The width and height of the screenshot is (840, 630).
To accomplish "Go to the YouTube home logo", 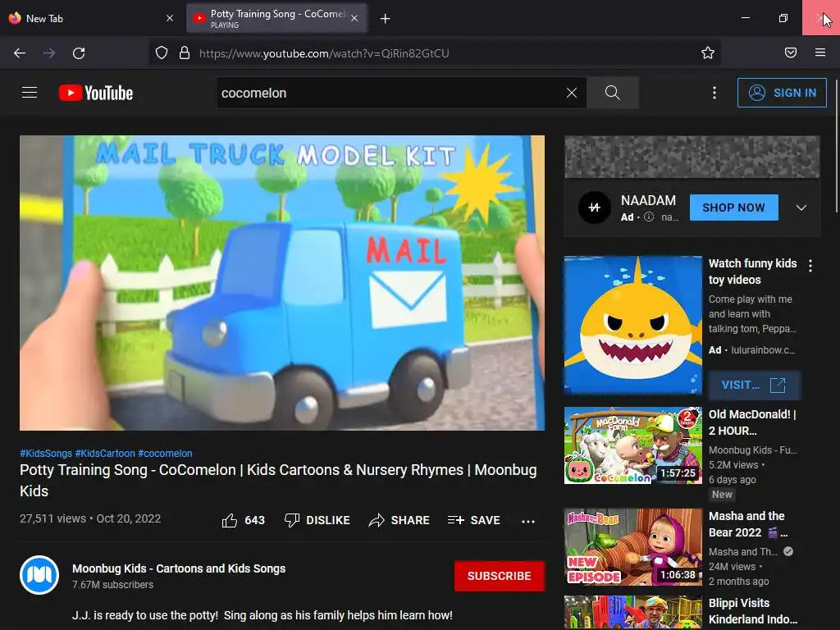I will pos(96,93).
